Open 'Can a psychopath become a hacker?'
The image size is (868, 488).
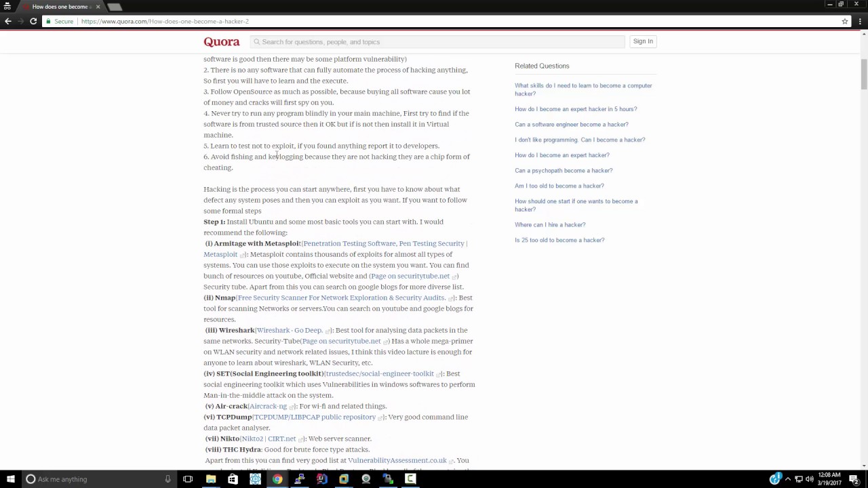564,171
